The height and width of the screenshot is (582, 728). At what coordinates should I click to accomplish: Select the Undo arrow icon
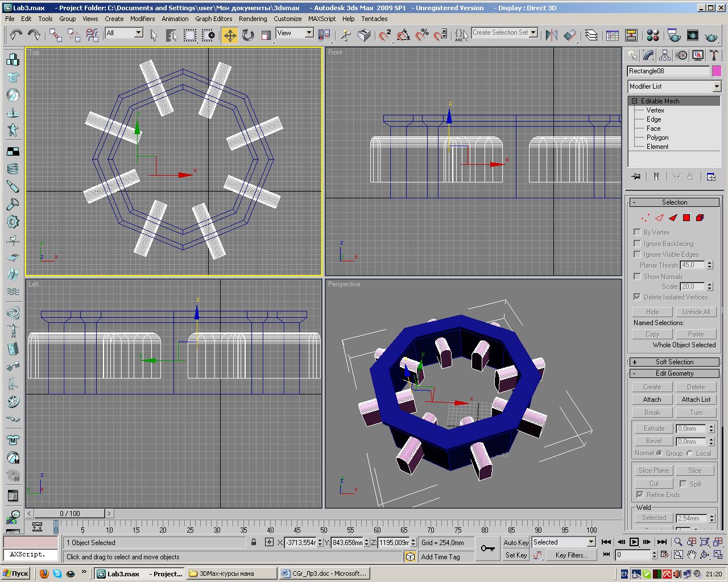(x=15, y=35)
